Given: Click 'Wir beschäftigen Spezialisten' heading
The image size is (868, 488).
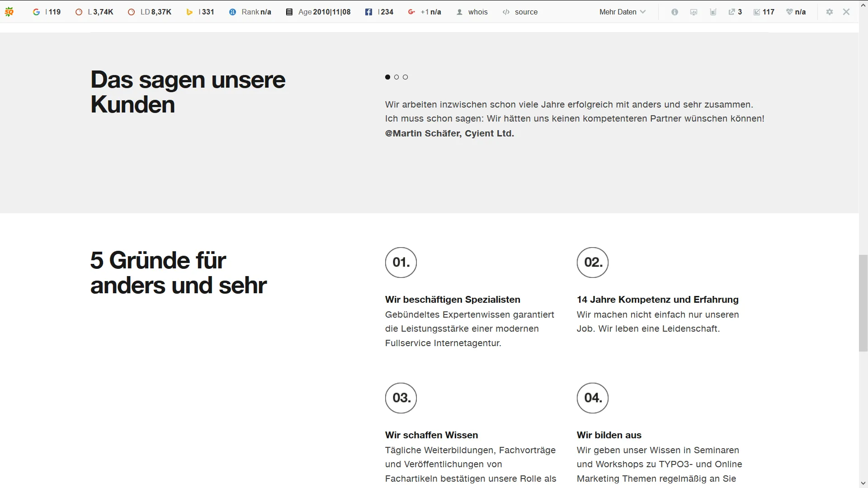Looking at the screenshot, I should point(453,300).
